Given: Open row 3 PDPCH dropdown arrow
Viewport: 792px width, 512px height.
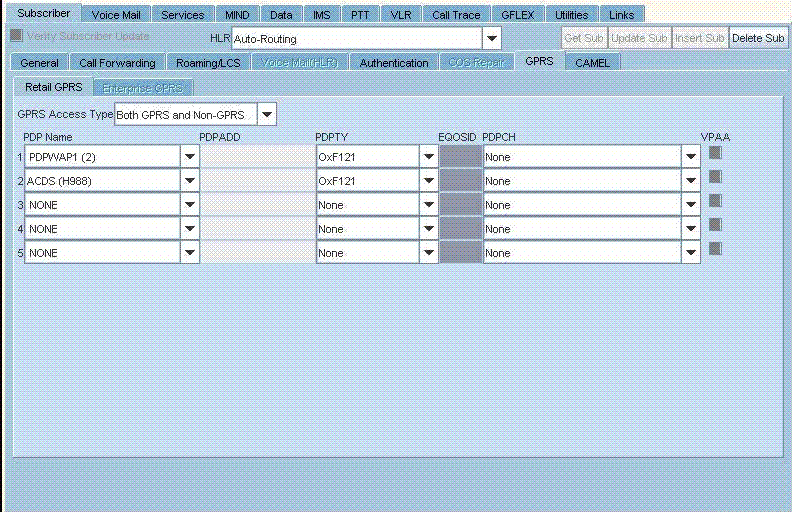Looking at the screenshot, I should [x=690, y=204].
